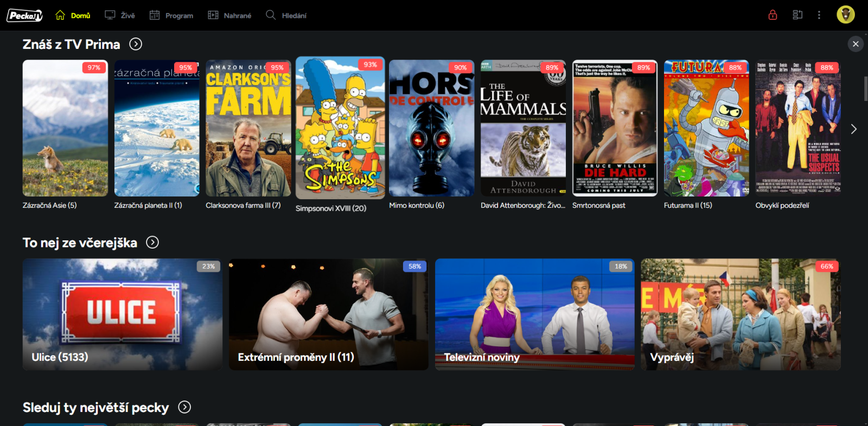Click the 90% badge on Hors de Controle
The width and height of the screenshot is (868, 426).
click(x=461, y=67)
